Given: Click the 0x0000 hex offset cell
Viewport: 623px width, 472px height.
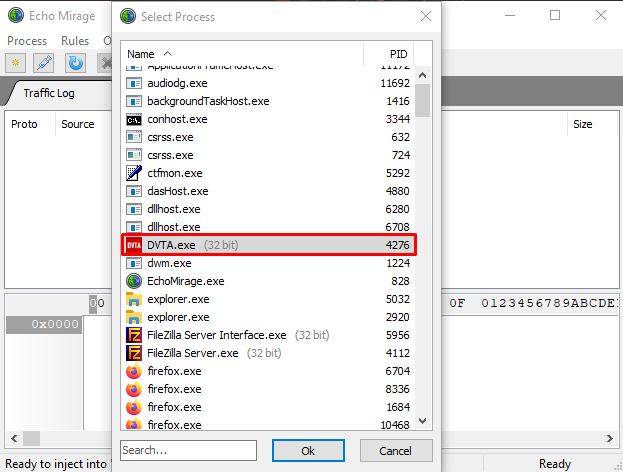Looking at the screenshot, I should click(44, 324).
